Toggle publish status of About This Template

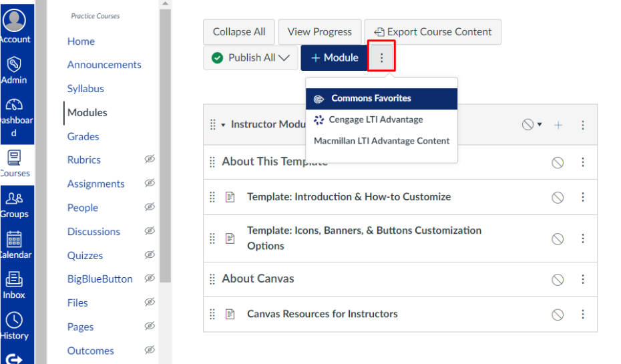[558, 162]
